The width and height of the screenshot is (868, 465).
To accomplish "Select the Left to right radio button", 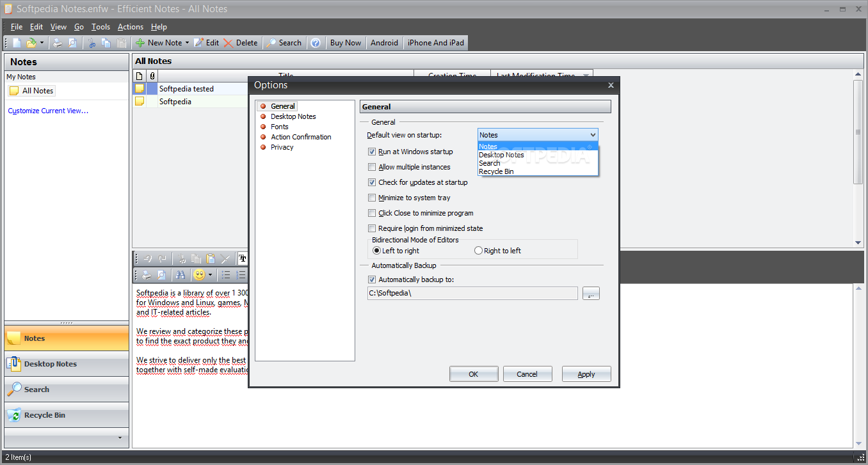I will coord(376,251).
